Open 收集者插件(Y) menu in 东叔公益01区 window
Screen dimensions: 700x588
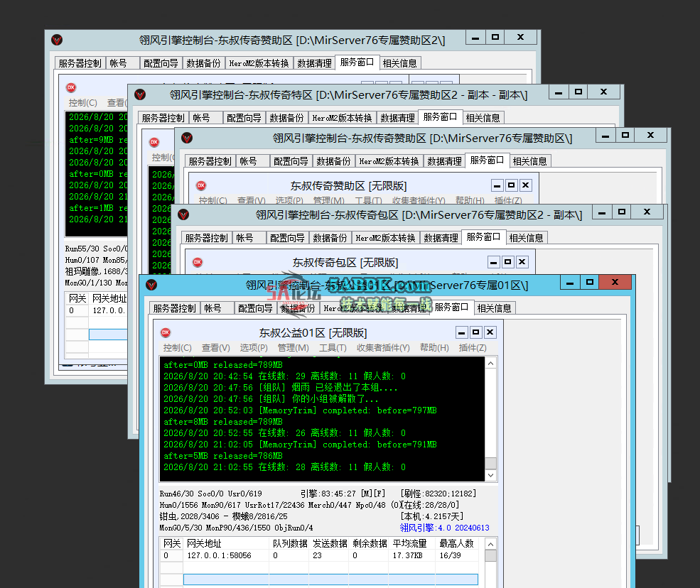383,347
